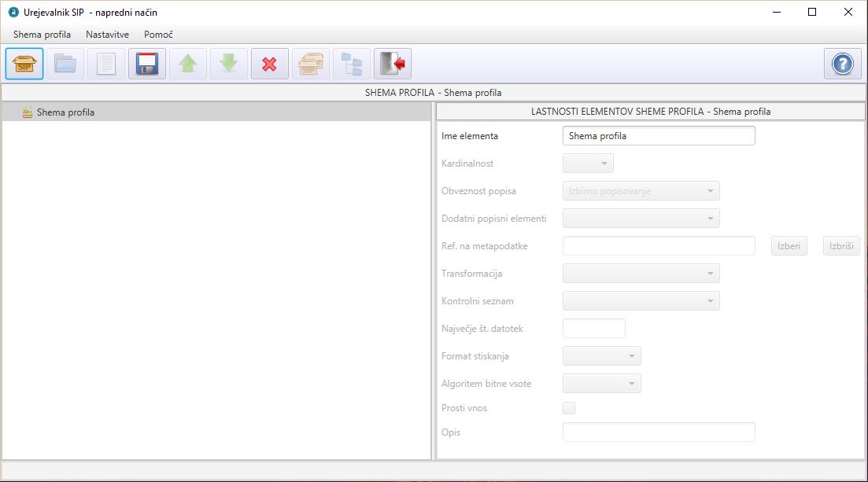Open help with the question mark icon
The image size is (868, 482).
842,64
